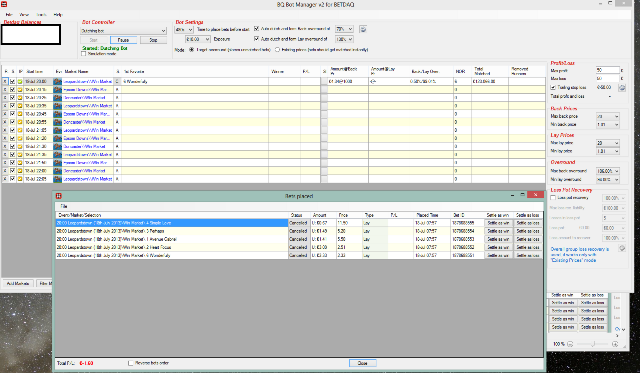Click the Trailing stop loss edit icon

point(622,87)
